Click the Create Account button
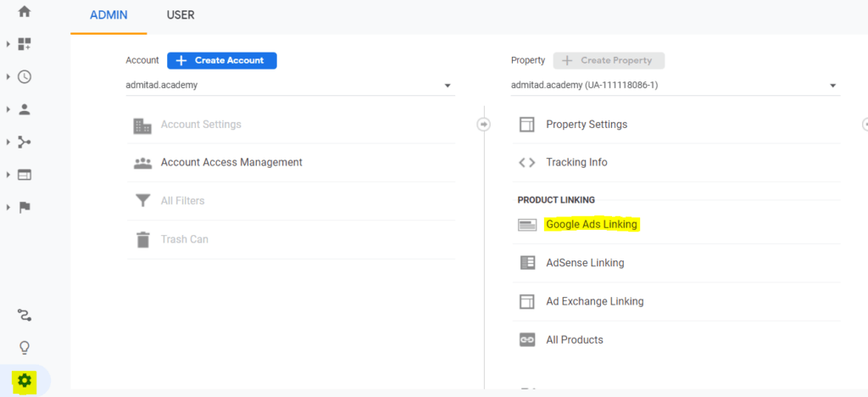 point(222,60)
